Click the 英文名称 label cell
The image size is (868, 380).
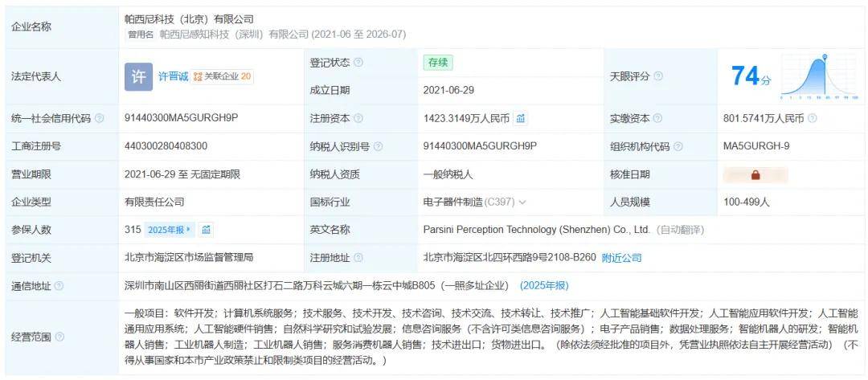click(361, 230)
